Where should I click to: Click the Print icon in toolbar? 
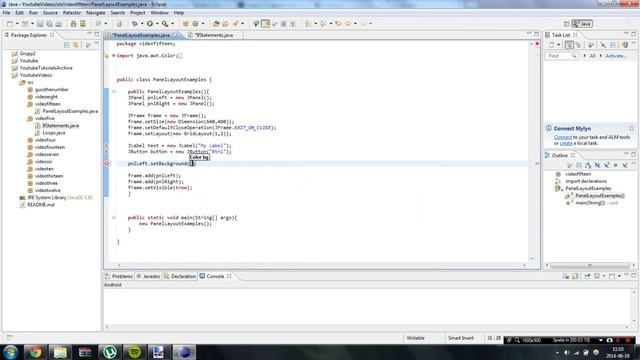pos(59,24)
